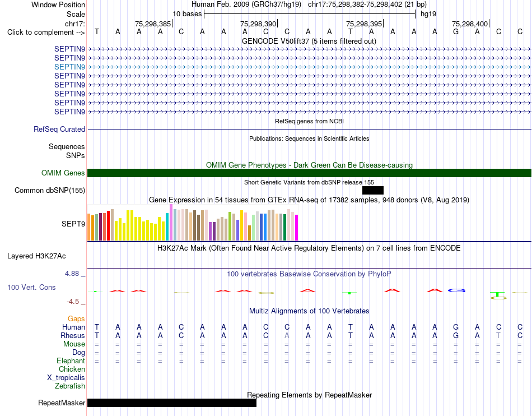Open the 100 Vert. Cons track label
The image size is (532, 416).
coord(31,287)
